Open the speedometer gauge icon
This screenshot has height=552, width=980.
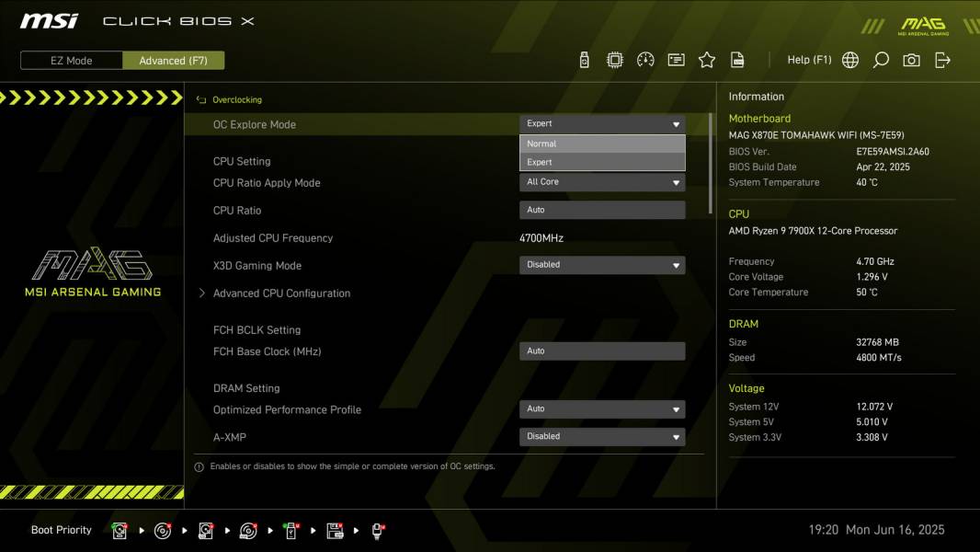(645, 60)
